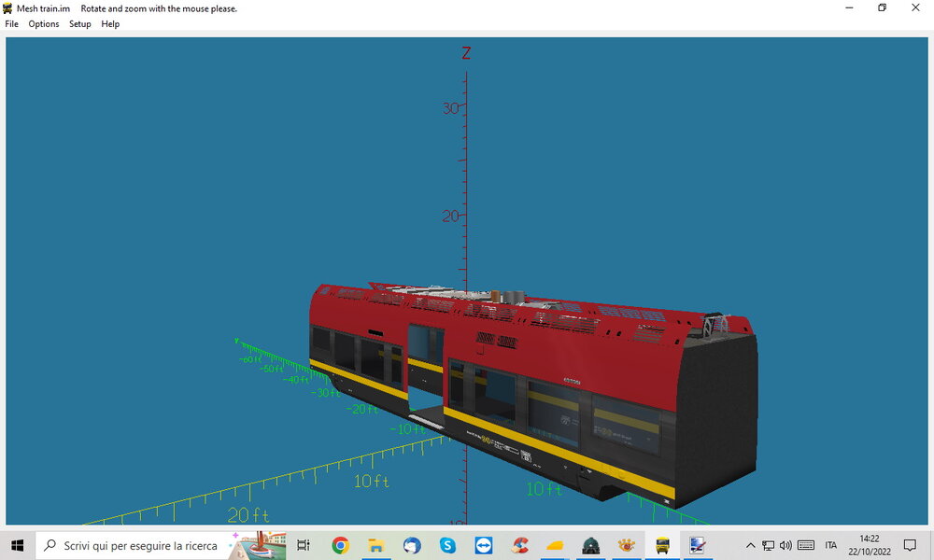Image resolution: width=934 pixels, height=560 pixels.
Task: Click the yellow train app taskbar icon
Action: [662, 545]
